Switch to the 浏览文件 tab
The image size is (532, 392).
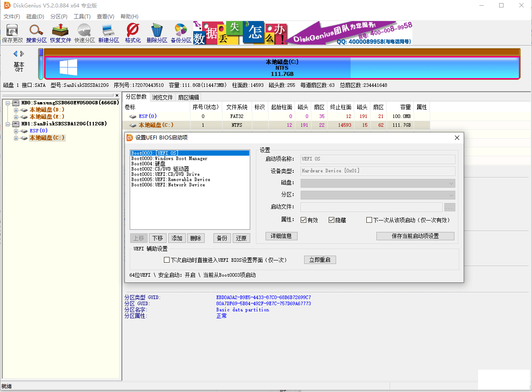coord(162,97)
